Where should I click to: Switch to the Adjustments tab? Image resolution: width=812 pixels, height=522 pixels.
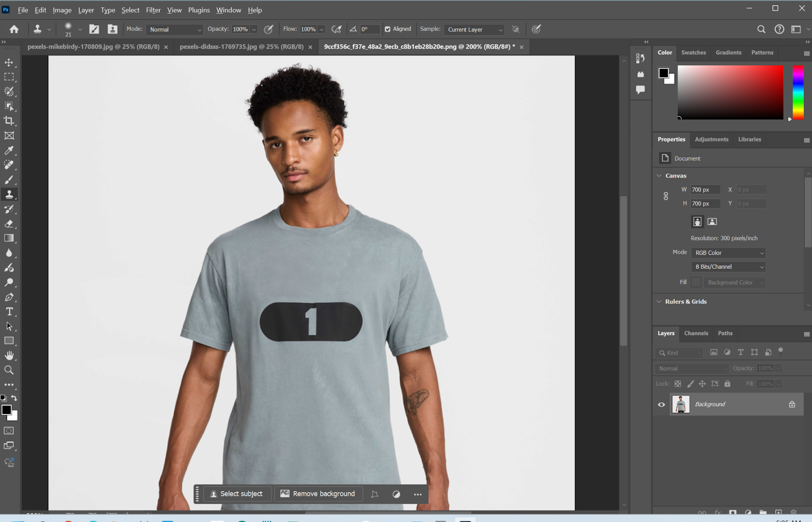(712, 140)
